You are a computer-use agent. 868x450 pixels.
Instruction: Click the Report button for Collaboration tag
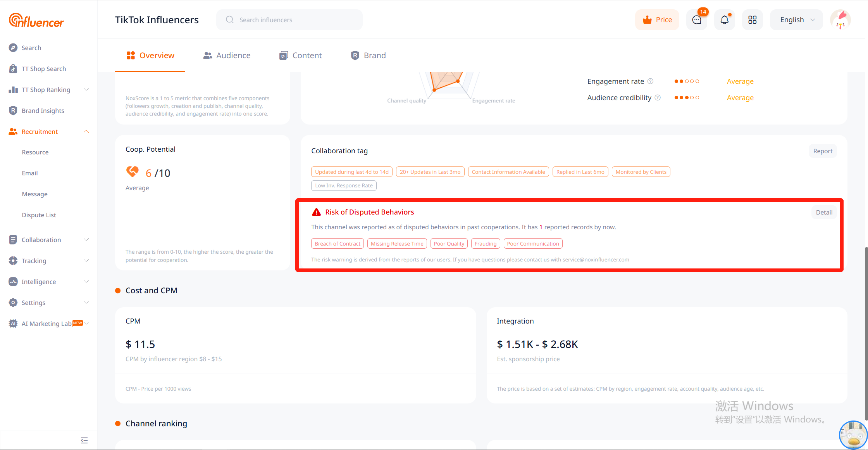(822, 151)
